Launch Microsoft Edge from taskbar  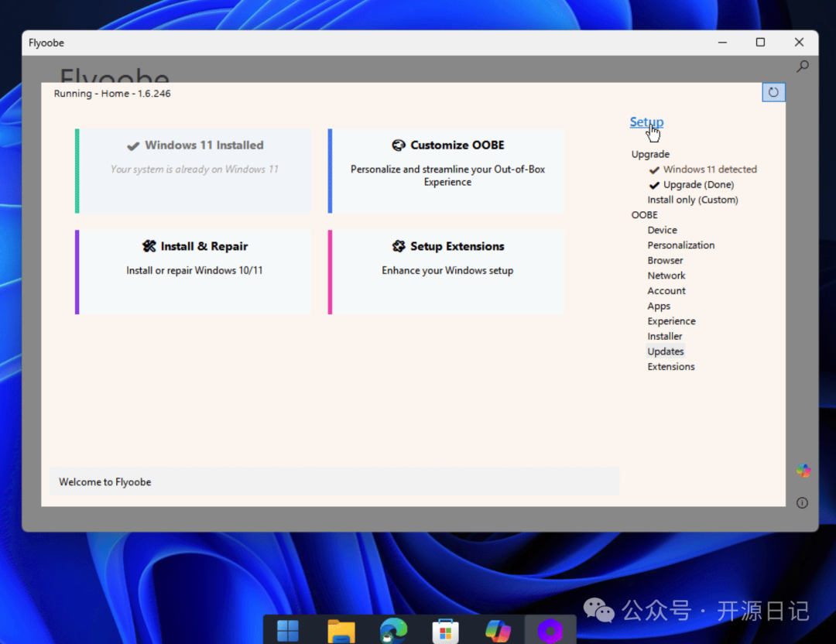tap(393, 631)
